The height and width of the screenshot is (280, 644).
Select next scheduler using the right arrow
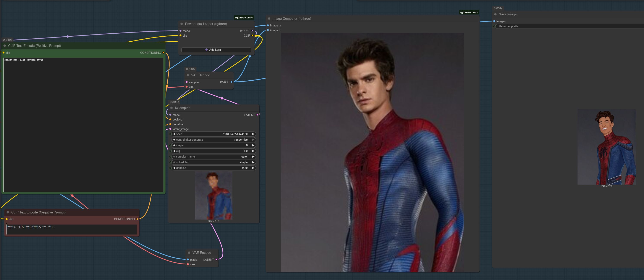253,162
